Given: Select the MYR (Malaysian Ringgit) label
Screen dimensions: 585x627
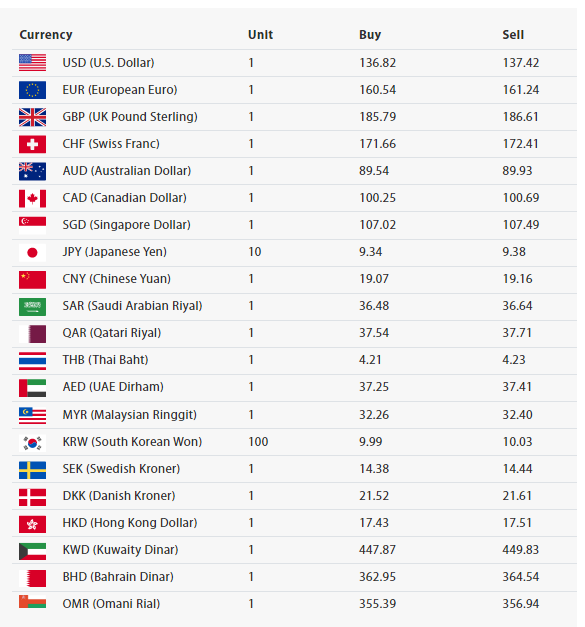Looking at the screenshot, I should pos(130,415).
